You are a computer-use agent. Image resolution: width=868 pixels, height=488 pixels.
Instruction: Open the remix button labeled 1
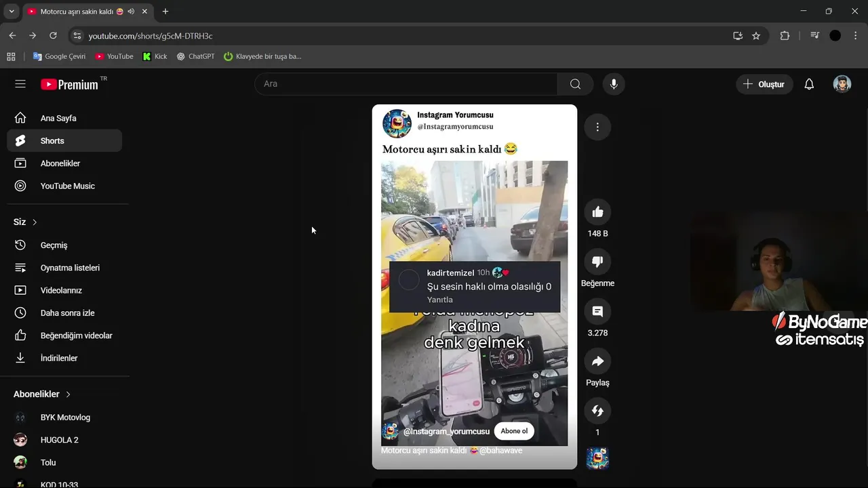(x=597, y=411)
